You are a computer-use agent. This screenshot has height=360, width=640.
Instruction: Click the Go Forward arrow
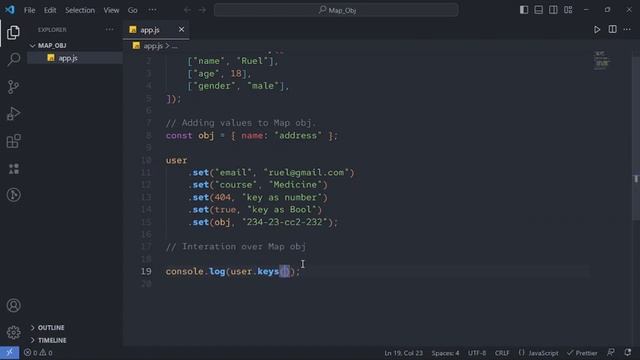(202, 10)
